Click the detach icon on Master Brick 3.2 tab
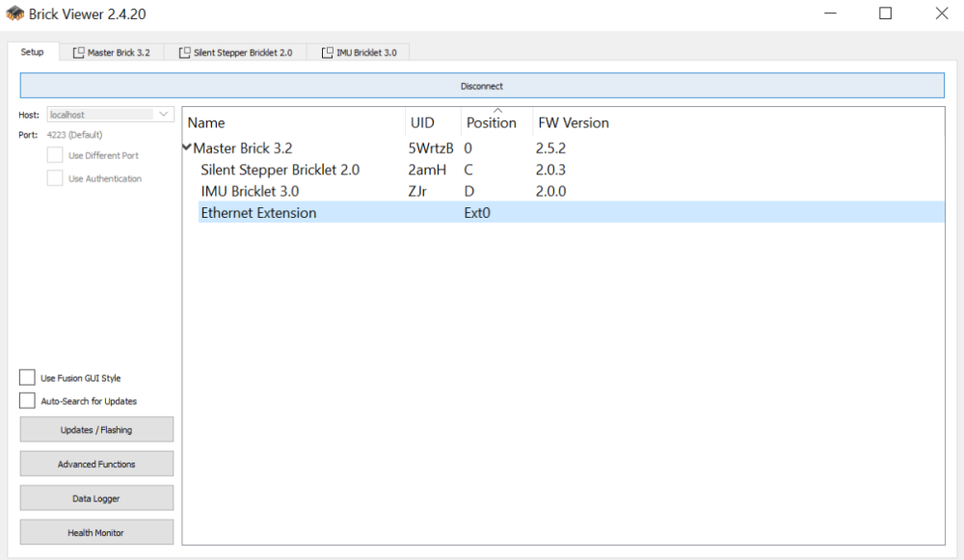The width and height of the screenshot is (964, 560). pyautogui.click(x=79, y=53)
